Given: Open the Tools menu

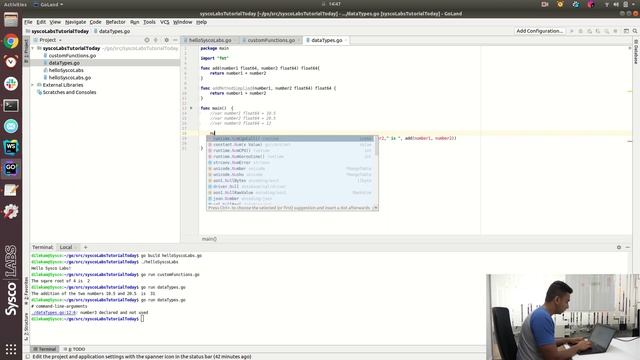Looking at the screenshot, I should tap(149, 22).
